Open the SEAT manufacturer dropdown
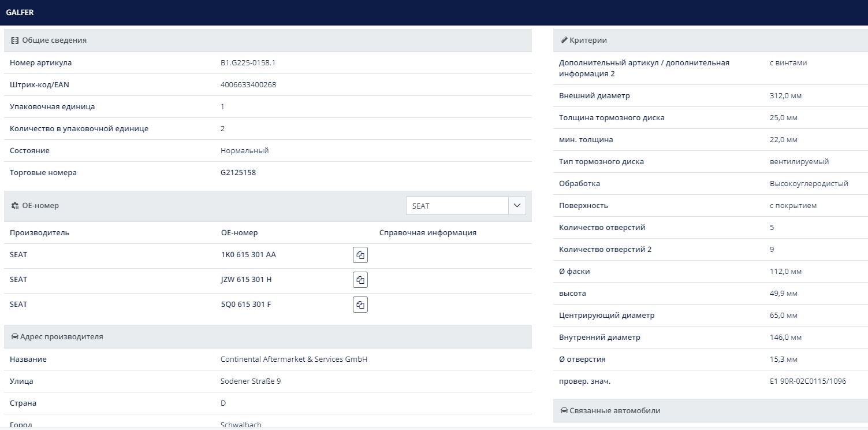Viewport: 868px width, 430px height. point(465,206)
